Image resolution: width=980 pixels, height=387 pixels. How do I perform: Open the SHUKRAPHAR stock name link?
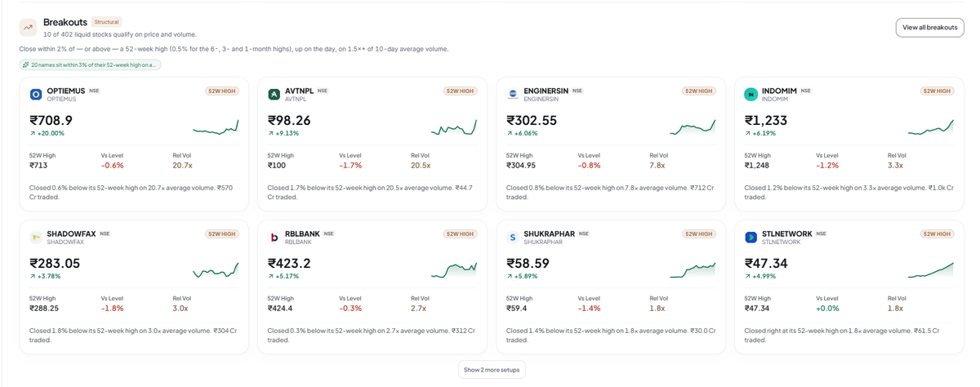[x=549, y=234]
